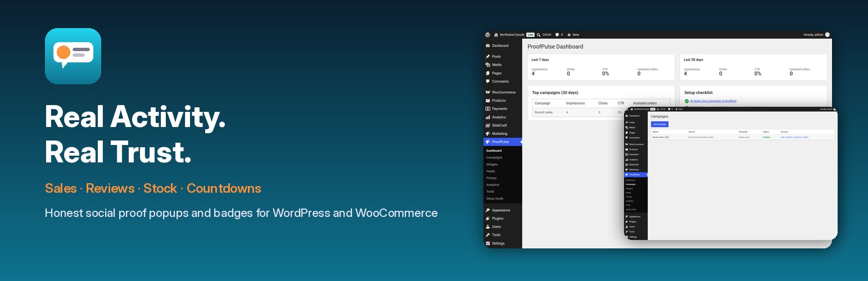Open Analytics under ProofPulse submenu, Dashboard window

492,185
